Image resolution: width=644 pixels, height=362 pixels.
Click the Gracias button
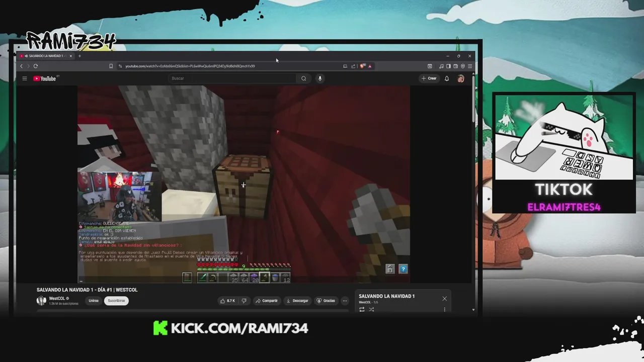point(326,301)
